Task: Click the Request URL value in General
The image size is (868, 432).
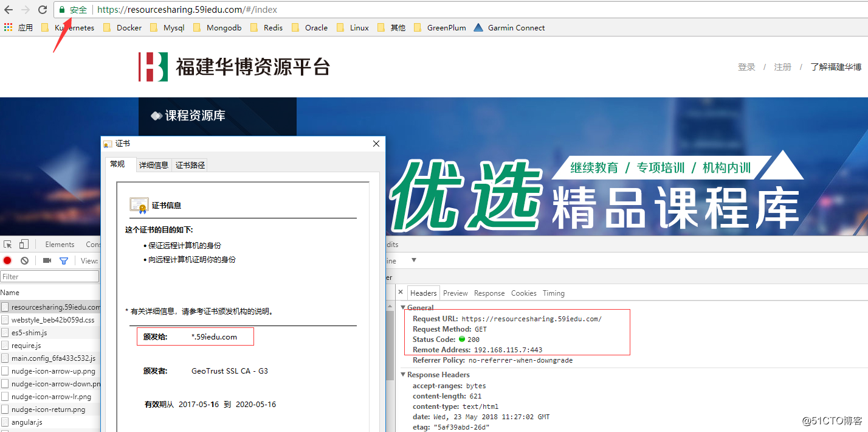Action: point(531,319)
